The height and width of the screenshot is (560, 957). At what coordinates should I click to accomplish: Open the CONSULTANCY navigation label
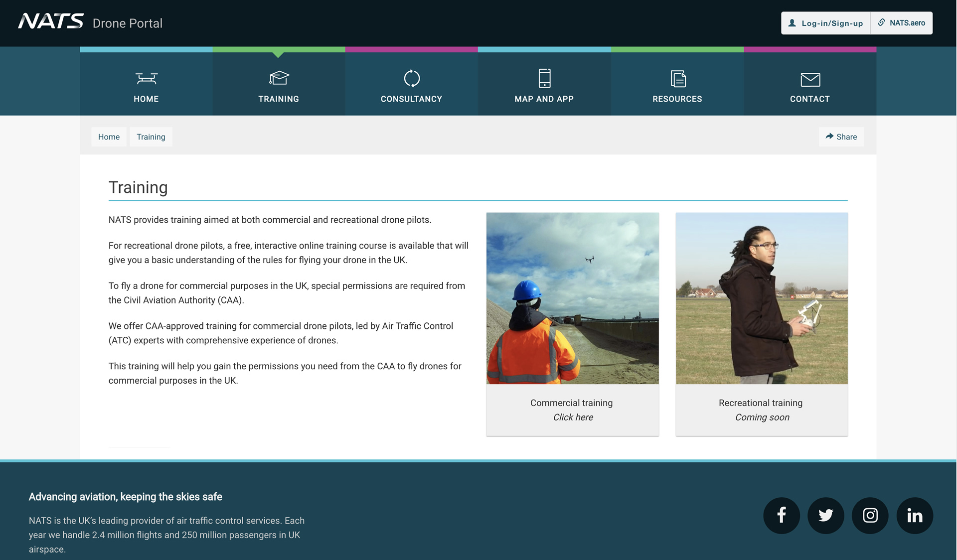click(412, 99)
